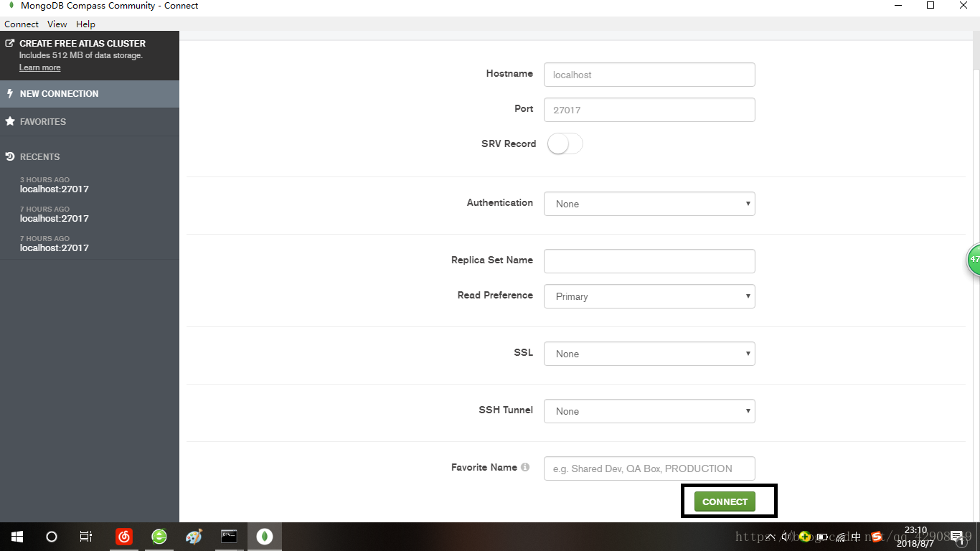Click the Cortana circle taskbar icon
The width and height of the screenshot is (980, 551).
(x=51, y=537)
